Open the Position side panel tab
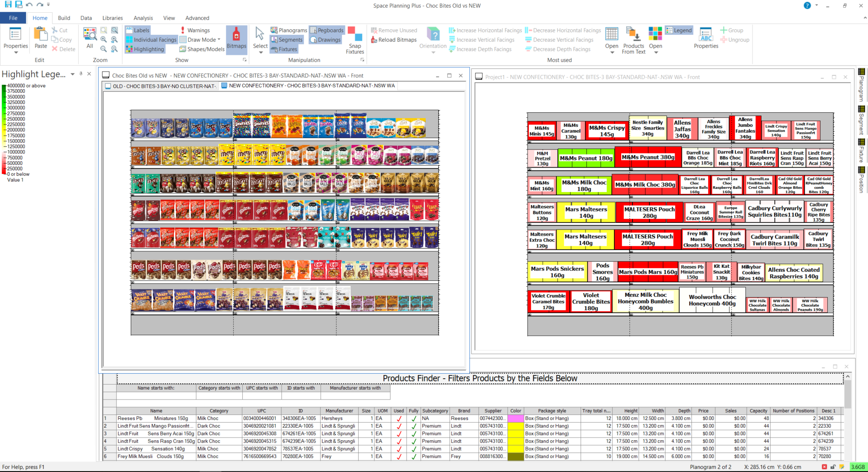The image size is (868, 472). (x=861, y=180)
